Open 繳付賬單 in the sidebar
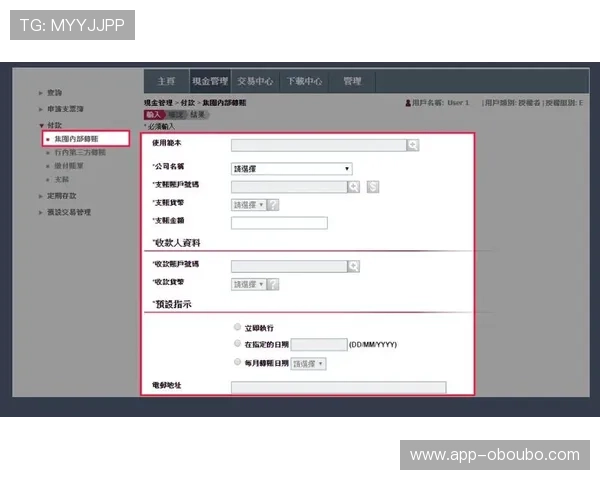Screen dimensions: 600x480 coord(68,166)
